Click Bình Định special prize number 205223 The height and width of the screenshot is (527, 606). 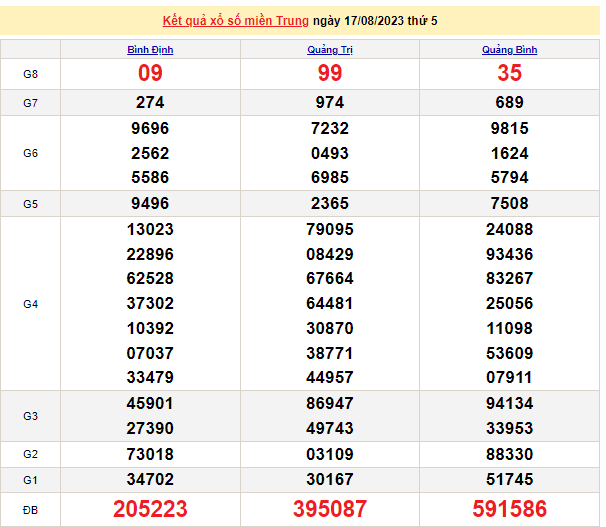point(150,509)
